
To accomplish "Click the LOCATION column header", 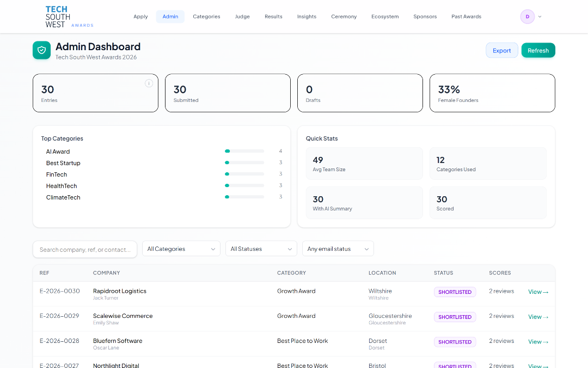I will 382,273.
